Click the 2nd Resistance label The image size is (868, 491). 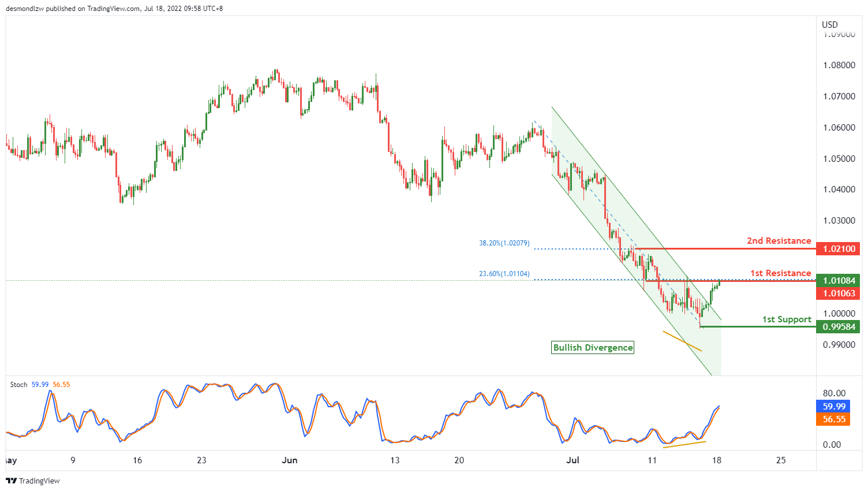779,241
